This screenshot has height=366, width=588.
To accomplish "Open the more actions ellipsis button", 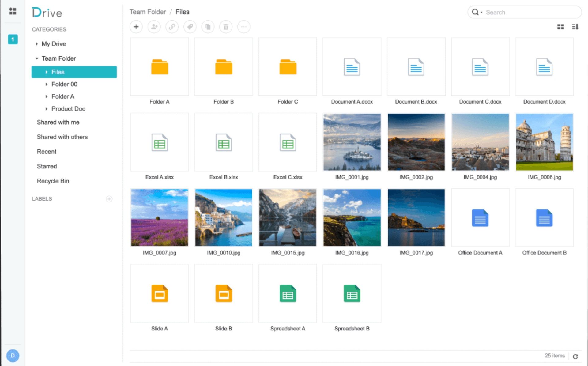I will (x=244, y=27).
